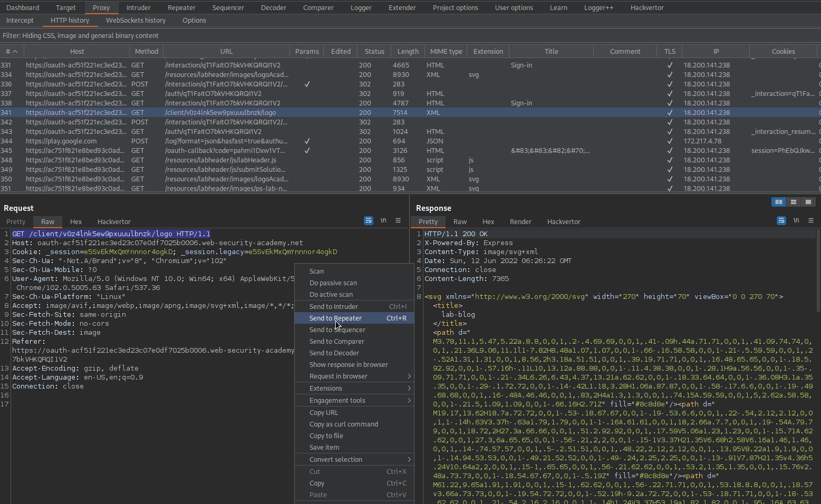821x504 pixels.
Task: Open the Dashboard main tab
Action: point(23,8)
